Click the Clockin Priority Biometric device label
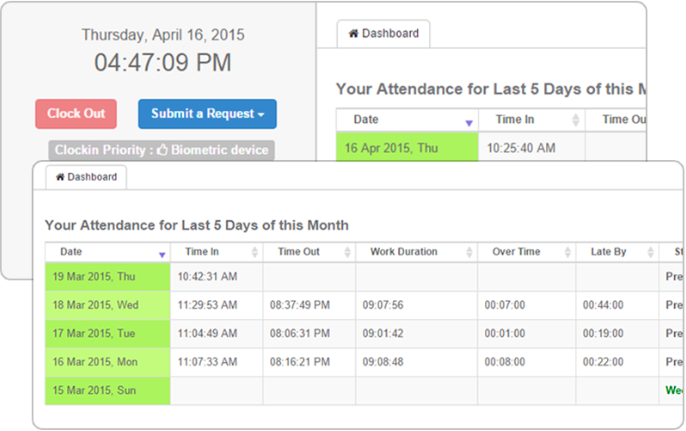The image size is (686, 431). click(161, 150)
